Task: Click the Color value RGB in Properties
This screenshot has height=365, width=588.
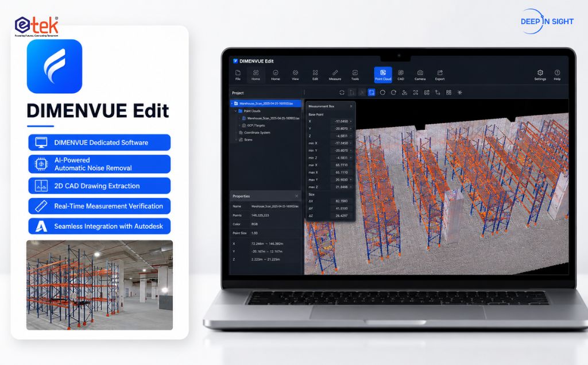Action: click(x=254, y=224)
